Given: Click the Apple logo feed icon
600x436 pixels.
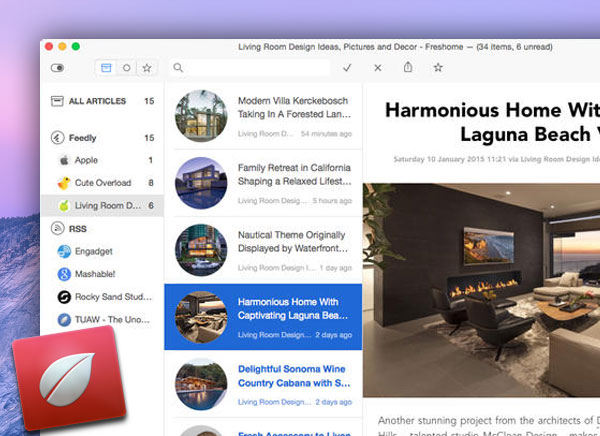Looking at the screenshot, I should 64,160.
